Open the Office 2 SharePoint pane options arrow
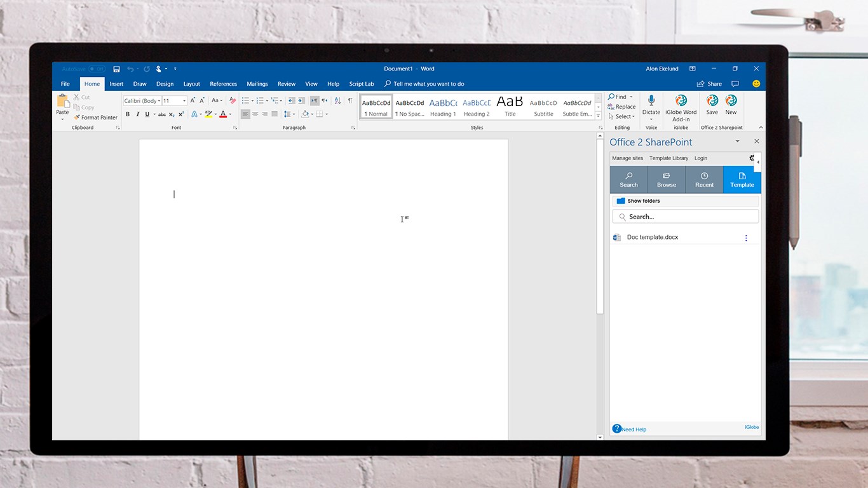This screenshot has width=868, height=488. pyautogui.click(x=738, y=141)
